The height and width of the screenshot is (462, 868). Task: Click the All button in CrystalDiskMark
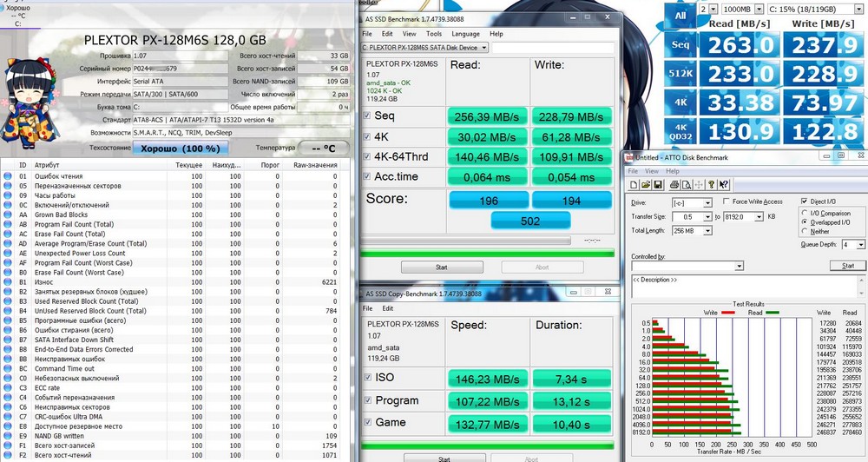[x=681, y=16]
